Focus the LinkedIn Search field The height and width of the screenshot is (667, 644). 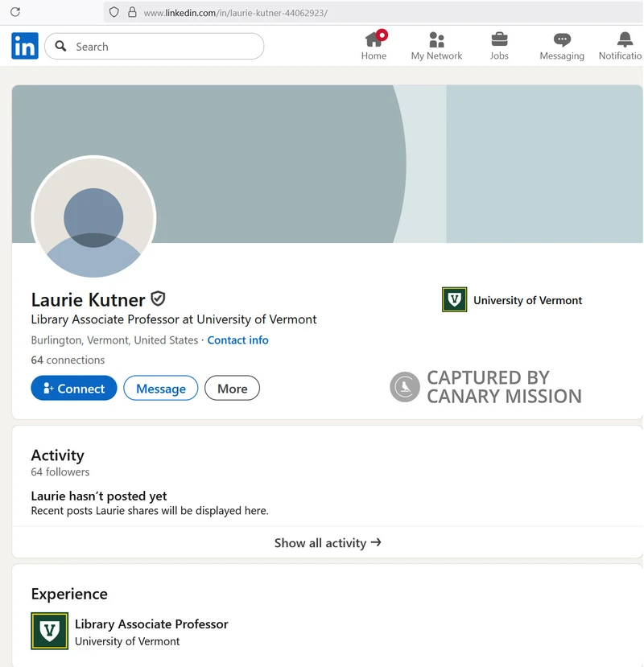tap(154, 46)
